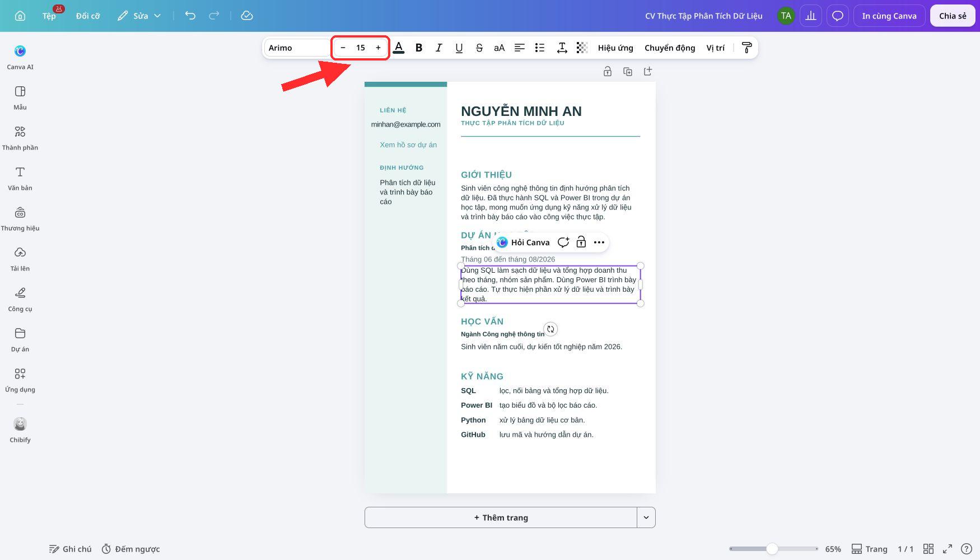
Task: Open Hiệu ứng effects tab
Action: [x=615, y=48]
